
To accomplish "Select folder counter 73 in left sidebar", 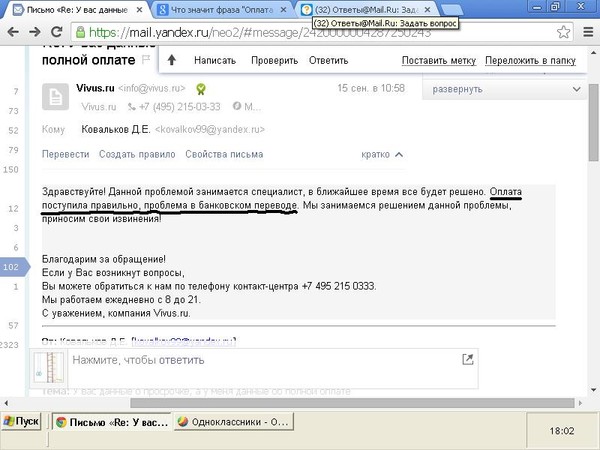I will click(x=13, y=111).
